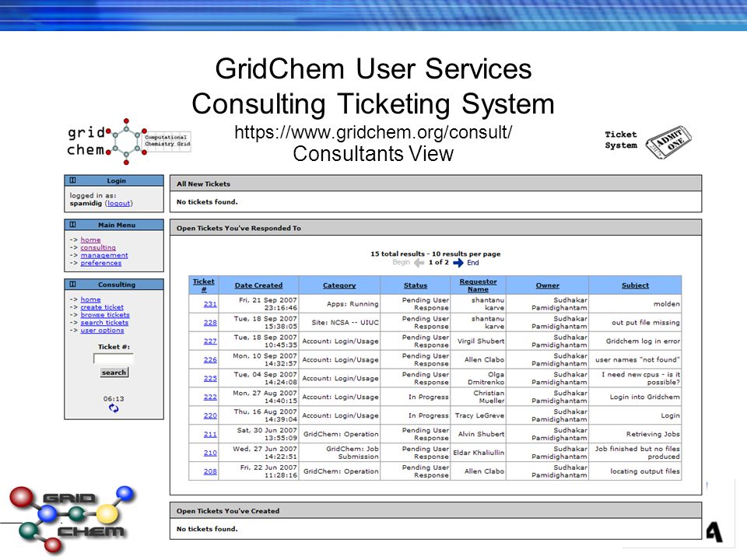The width and height of the screenshot is (747, 560).
Task: Collapse the Consulting panel header icon
Action: click(72, 285)
